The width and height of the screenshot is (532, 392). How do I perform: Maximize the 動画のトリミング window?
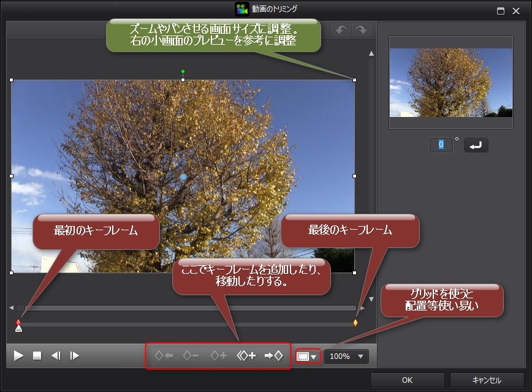tap(501, 11)
